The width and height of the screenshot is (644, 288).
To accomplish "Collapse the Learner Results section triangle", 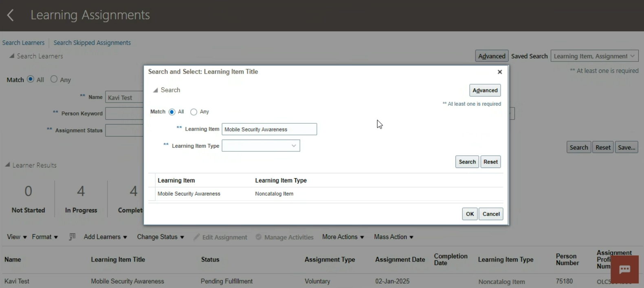I will pyautogui.click(x=7, y=165).
